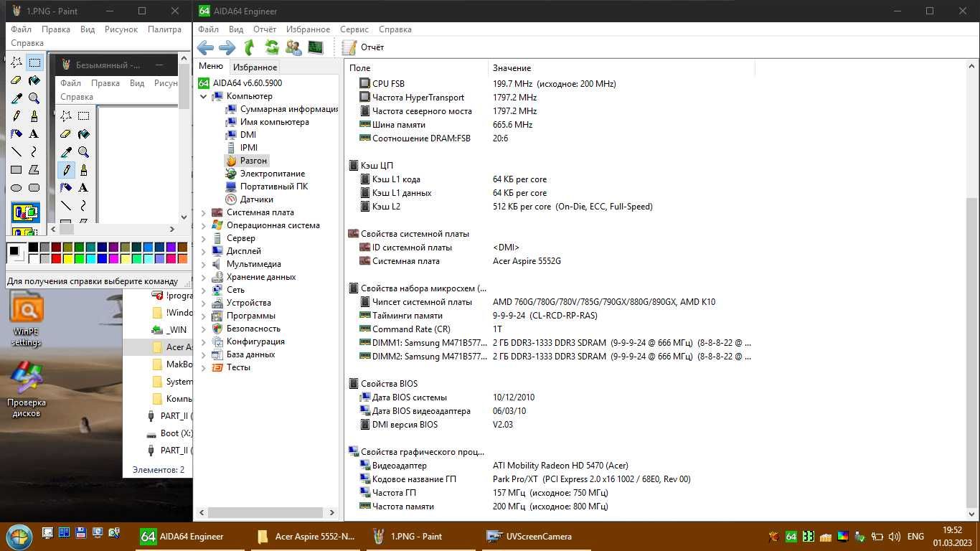Open the Windows Start button
This screenshot has width=980, height=551.
coord(18,537)
